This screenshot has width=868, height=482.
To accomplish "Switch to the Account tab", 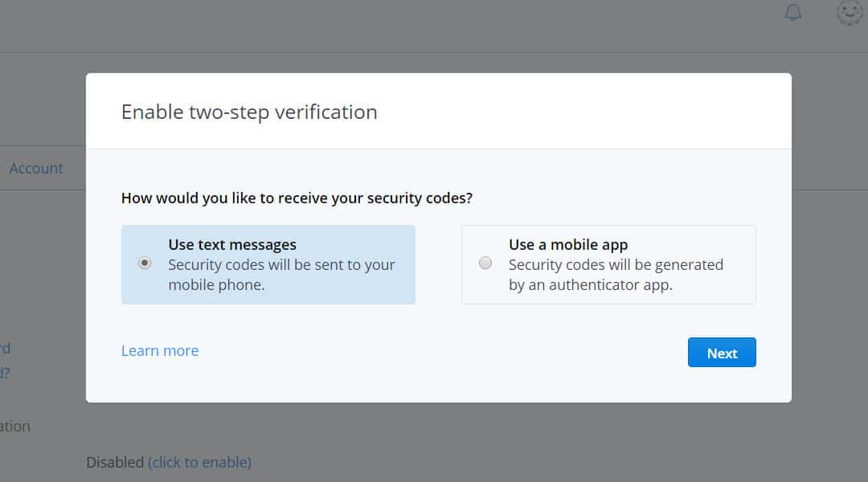I will click(36, 168).
